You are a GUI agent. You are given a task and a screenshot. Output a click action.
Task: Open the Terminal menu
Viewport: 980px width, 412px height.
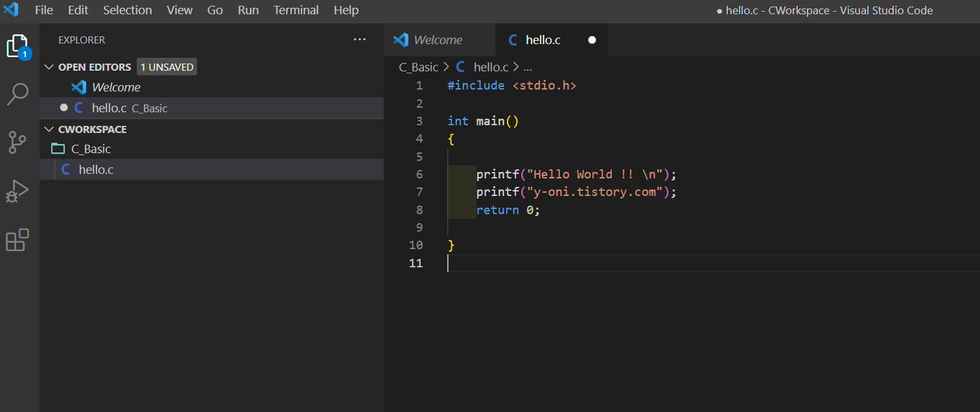(x=296, y=10)
